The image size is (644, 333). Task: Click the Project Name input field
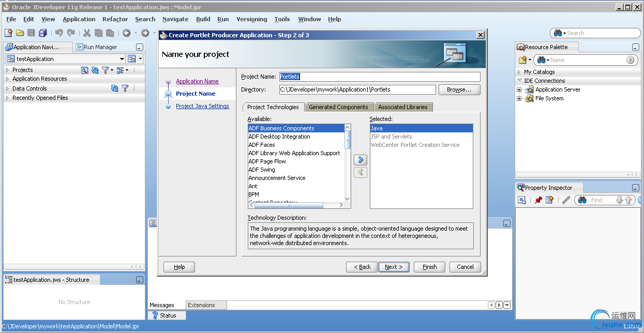tap(380, 77)
